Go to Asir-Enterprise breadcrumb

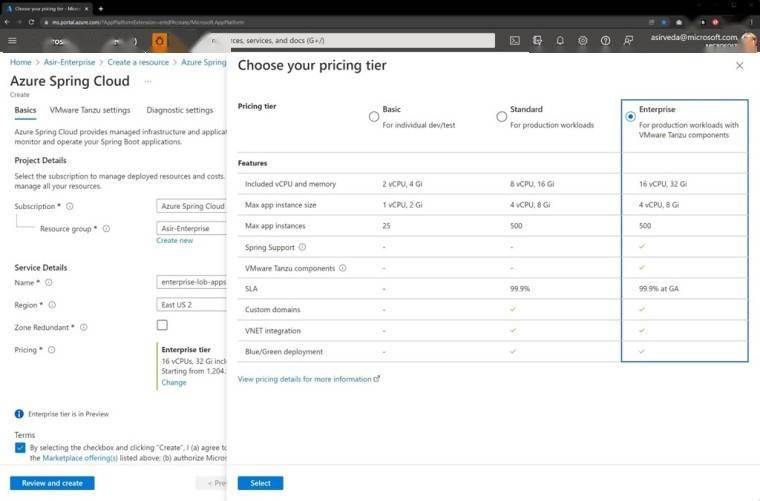(x=69, y=62)
